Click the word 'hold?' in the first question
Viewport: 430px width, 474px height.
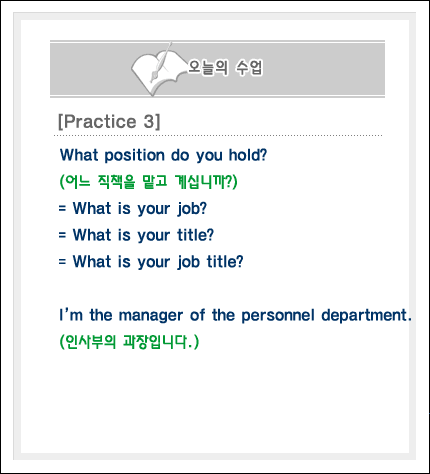pos(248,155)
